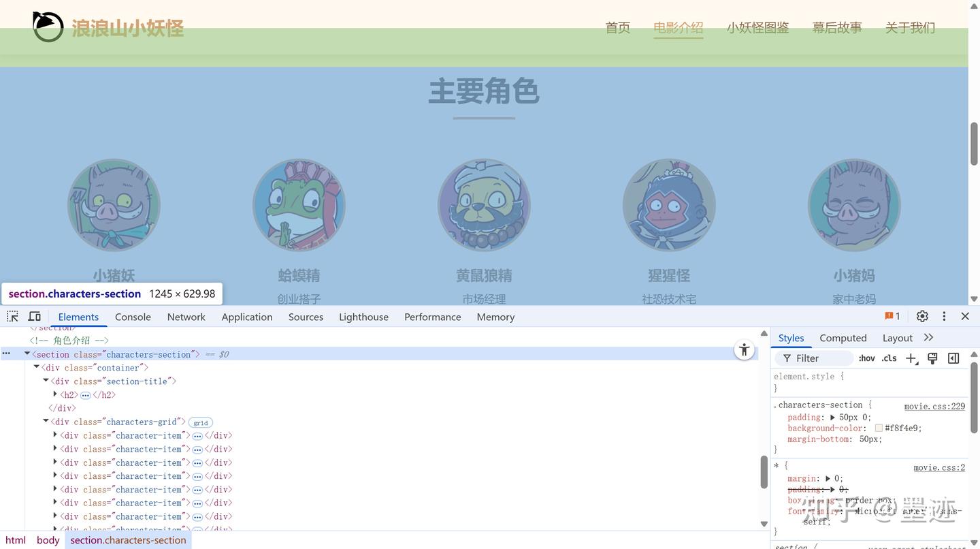980x549 pixels.
Task: Select the Styles sidebar tab
Action: coord(791,338)
